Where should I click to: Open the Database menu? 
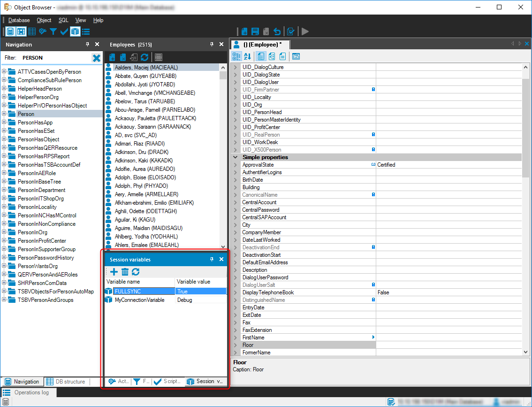[x=19, y=20]
